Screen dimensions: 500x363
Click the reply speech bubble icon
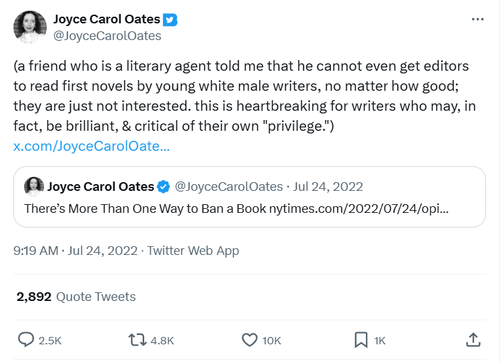point(26,340)
